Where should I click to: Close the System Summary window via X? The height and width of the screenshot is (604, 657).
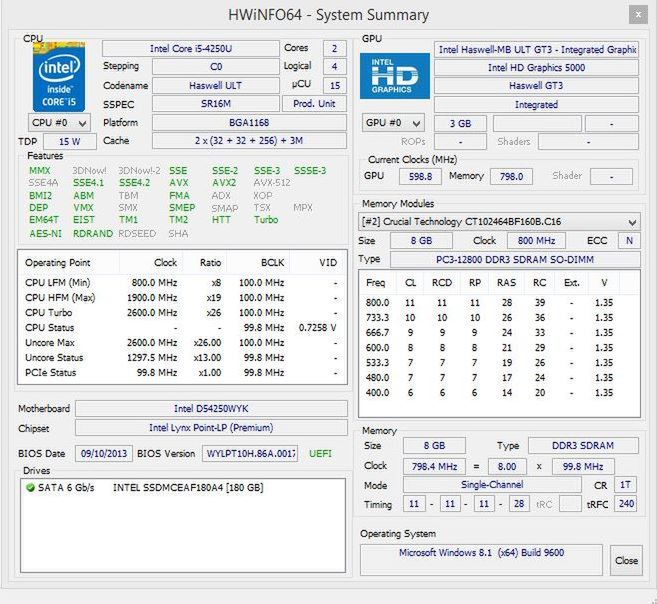click(x=638, y=15)
